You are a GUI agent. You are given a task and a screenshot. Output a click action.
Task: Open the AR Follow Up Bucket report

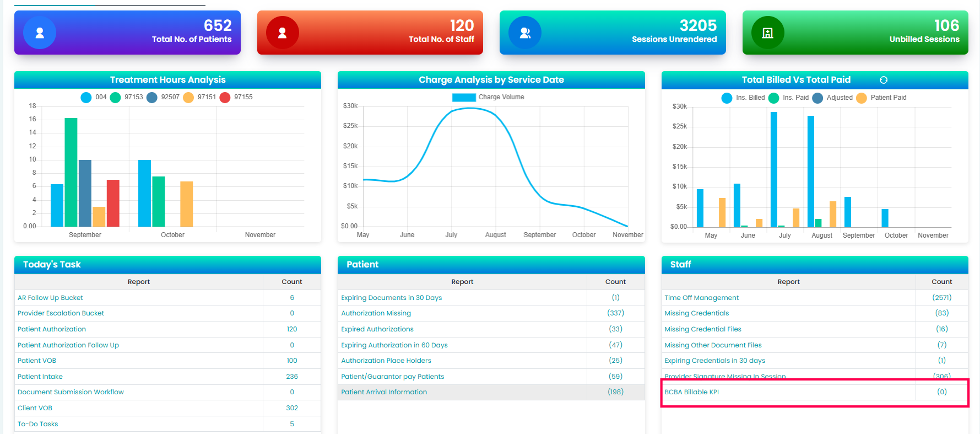coord(50,298)
